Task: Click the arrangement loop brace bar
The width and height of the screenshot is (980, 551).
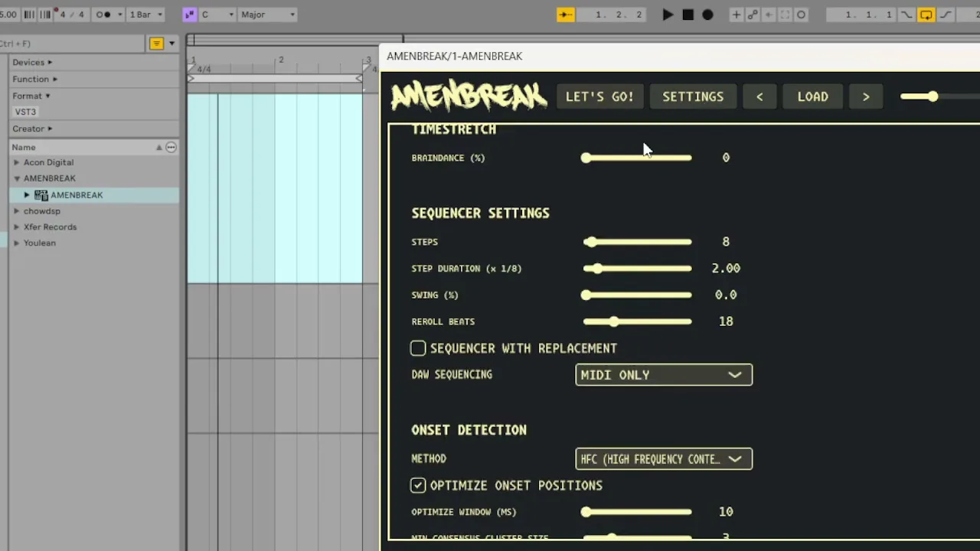Action: pyautogui.click(x=275, y=78)
